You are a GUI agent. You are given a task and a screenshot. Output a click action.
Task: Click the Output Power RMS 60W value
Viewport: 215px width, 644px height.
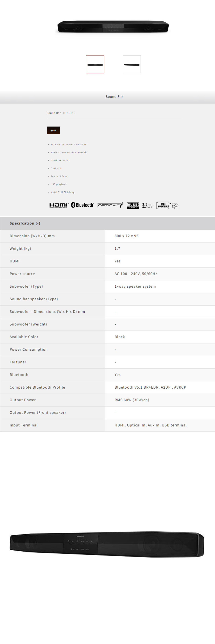[132, 400]
